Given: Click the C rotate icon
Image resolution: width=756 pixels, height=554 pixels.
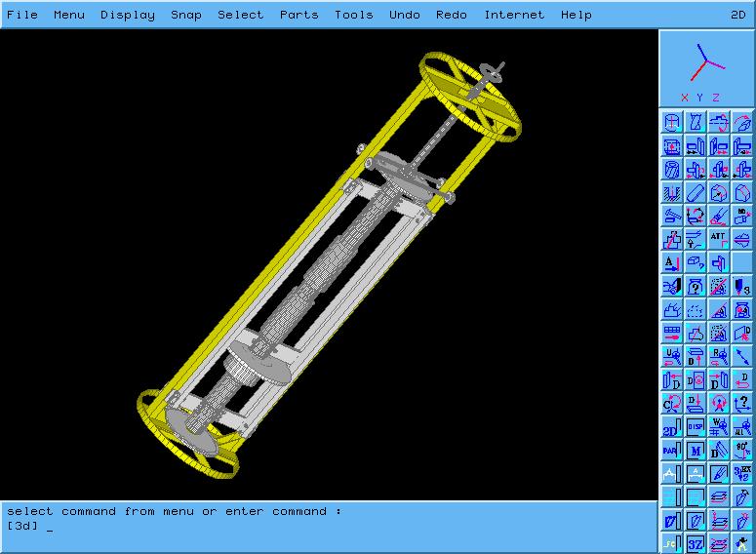Looking at the screenshot, I should coord(672,403).
